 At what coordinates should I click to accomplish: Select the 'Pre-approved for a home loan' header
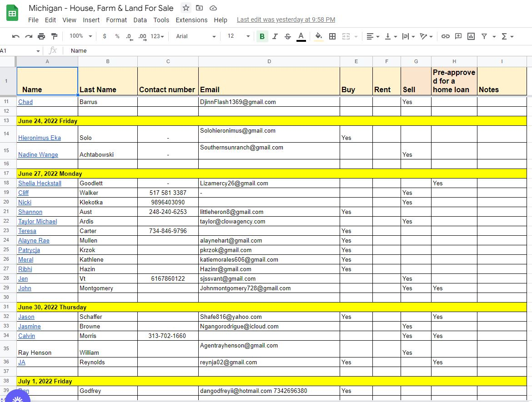454,81
